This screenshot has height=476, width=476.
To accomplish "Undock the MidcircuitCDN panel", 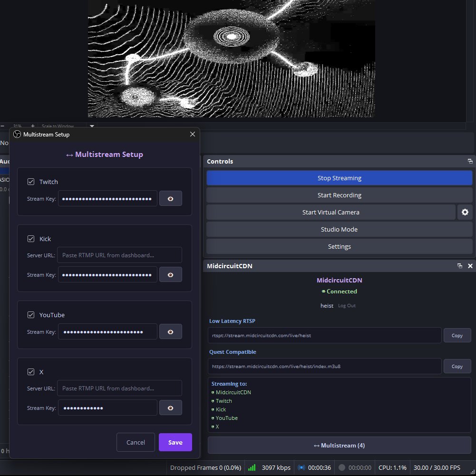I will [x=460, y=266].
